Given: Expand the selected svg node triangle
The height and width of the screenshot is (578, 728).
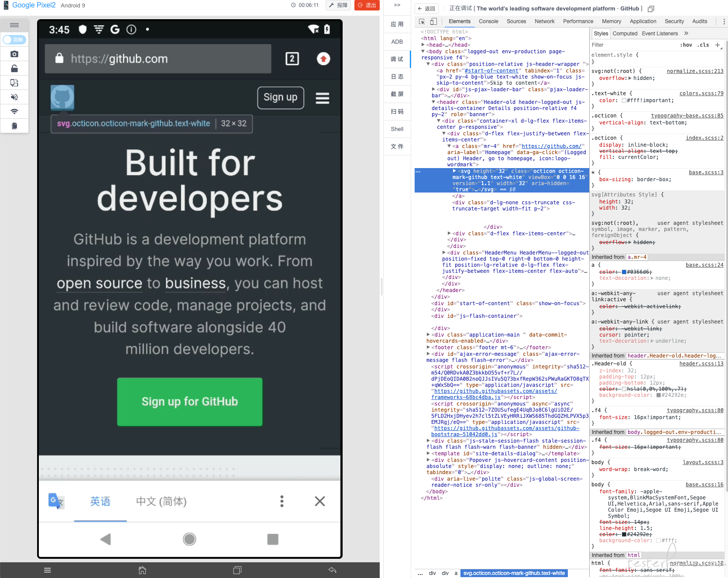Looking at the screenshot, I should coord(454,171).
